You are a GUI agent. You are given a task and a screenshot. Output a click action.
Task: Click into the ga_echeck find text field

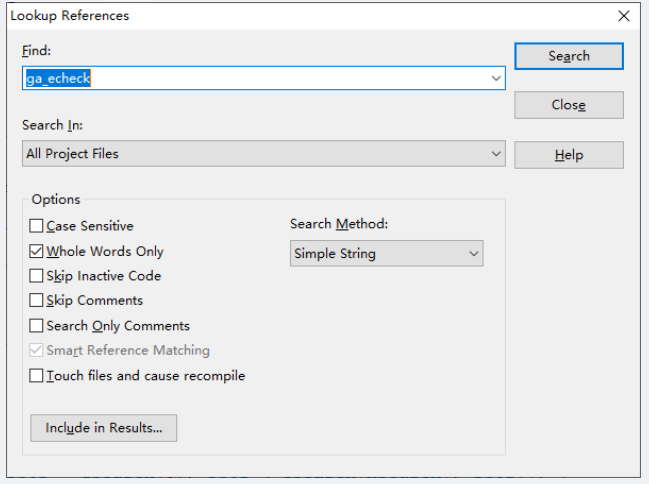[x=250, y=79]
